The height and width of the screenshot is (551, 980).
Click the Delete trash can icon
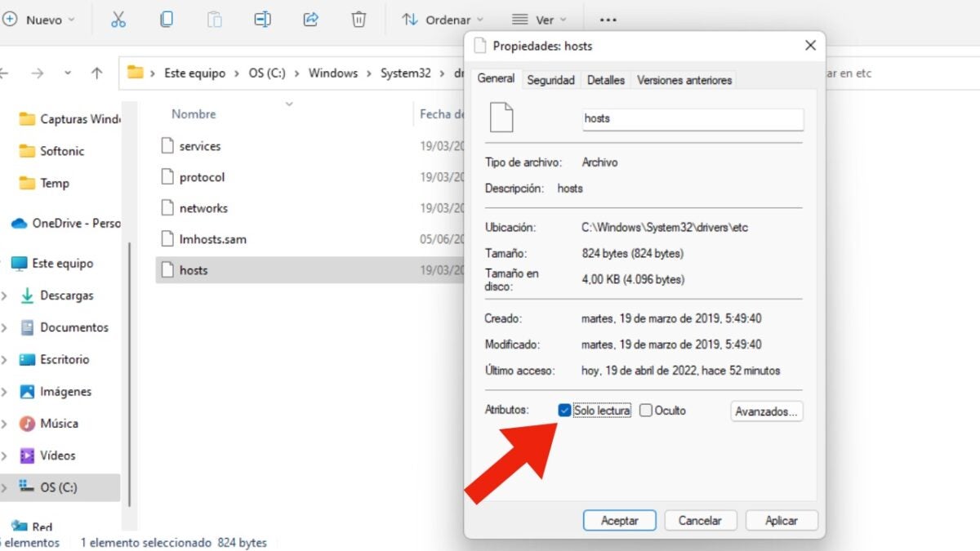359,20
